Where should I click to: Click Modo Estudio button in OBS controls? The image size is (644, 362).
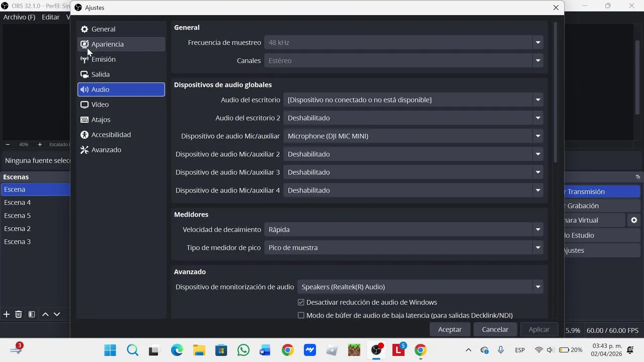[602, 235]
